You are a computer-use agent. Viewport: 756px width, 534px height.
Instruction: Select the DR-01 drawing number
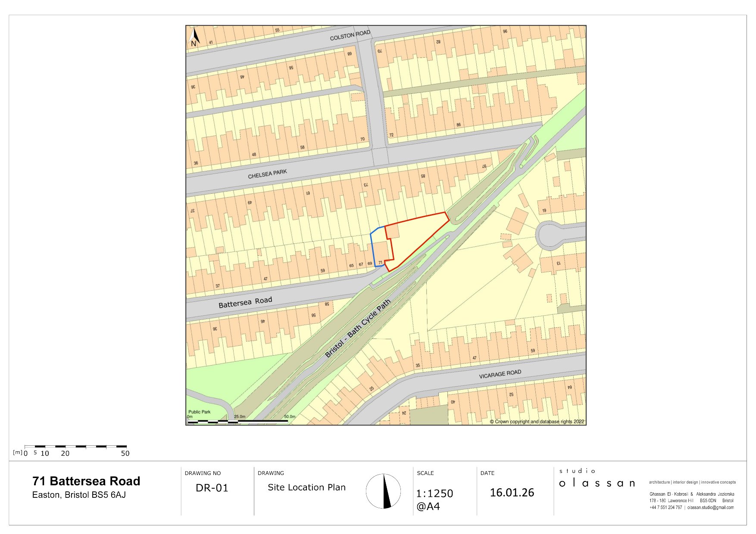[212, 488]
